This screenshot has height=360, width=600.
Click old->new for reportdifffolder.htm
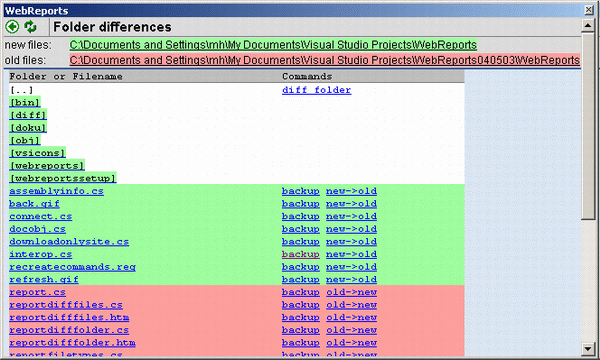(x=351, y=342)
